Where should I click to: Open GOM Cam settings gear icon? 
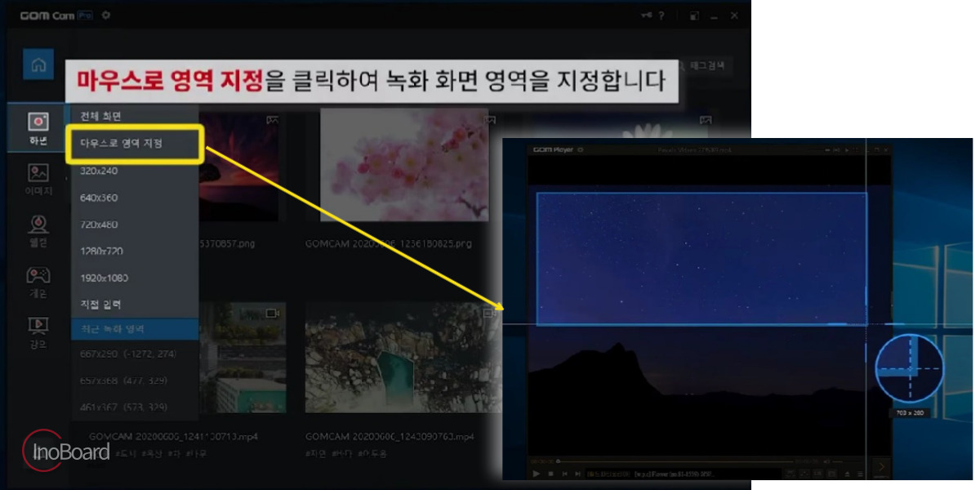106,15
